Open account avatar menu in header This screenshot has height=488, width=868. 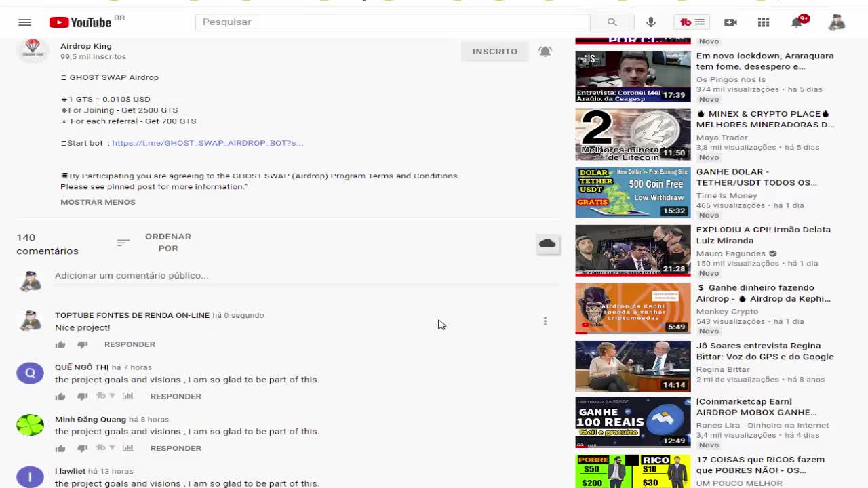[x=837, y=22]
